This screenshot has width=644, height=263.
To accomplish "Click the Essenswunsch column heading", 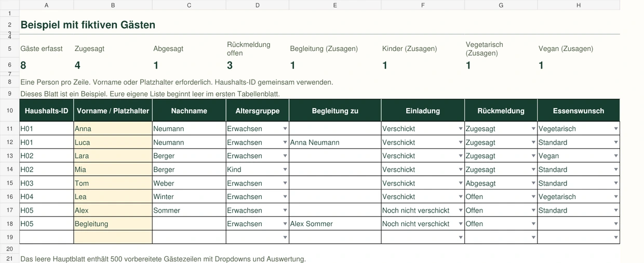I will click(579, 111).
